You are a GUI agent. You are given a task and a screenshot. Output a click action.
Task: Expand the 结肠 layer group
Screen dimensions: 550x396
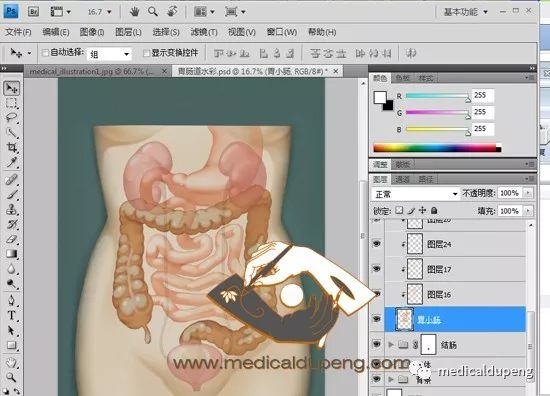click(x=391, y=345)
